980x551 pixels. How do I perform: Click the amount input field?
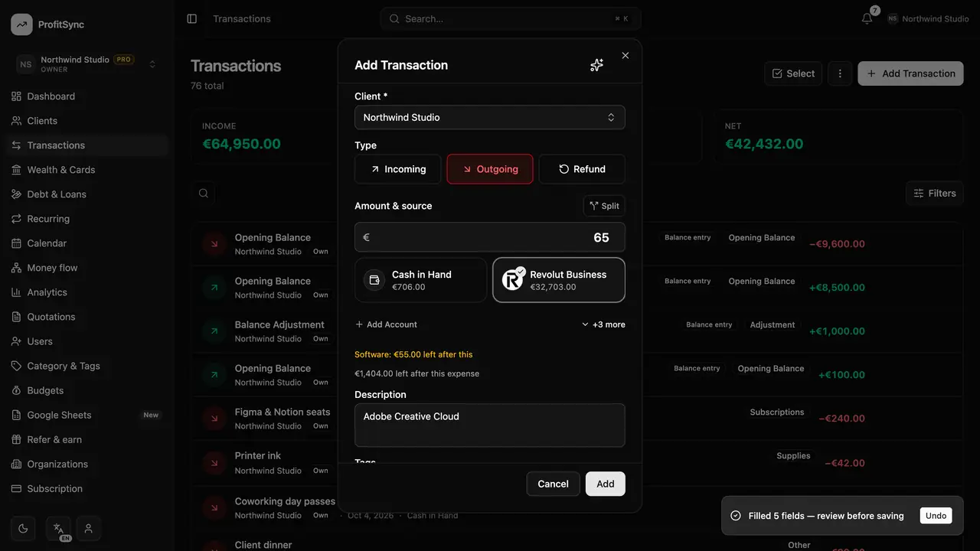tap(490, 237)
